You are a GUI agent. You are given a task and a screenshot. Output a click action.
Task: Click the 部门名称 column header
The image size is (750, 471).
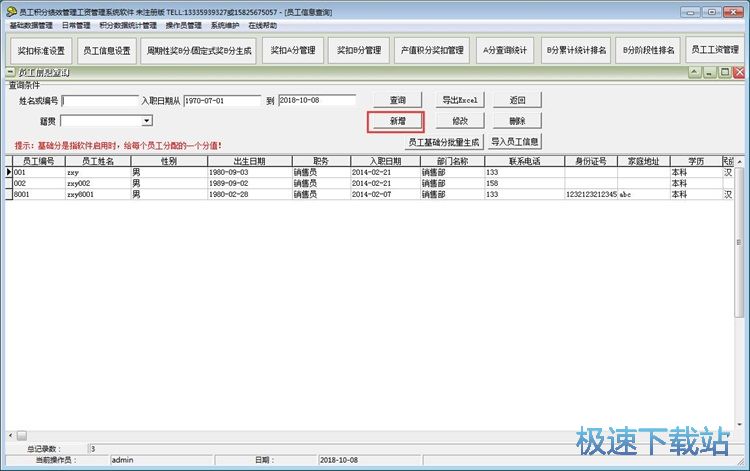pos(452,161)
